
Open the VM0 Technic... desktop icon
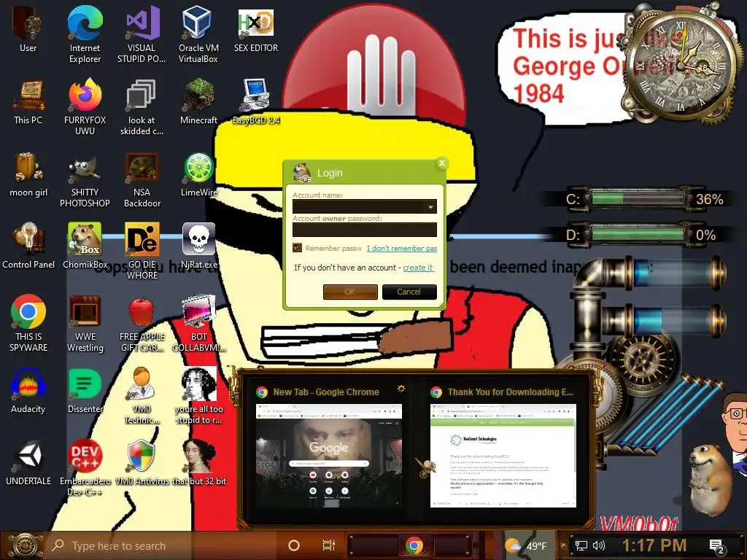pyautogui.click(x=142, y=396)
